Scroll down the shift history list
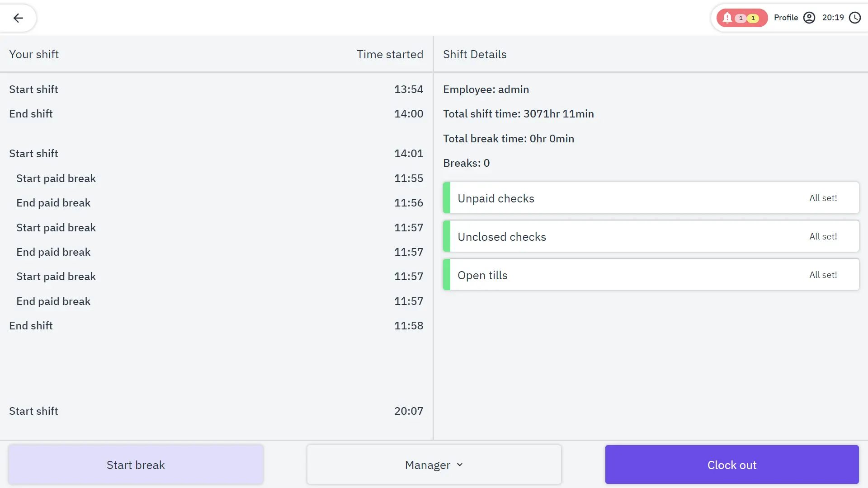The image size is (868, 488). tap(217, 238)
